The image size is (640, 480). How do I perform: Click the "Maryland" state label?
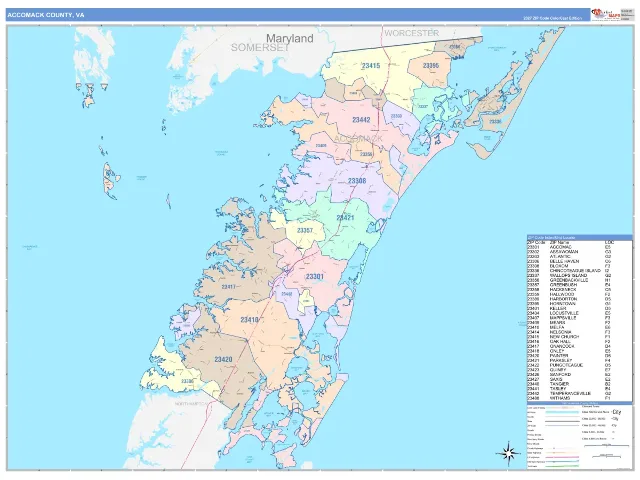coord(290,38)
